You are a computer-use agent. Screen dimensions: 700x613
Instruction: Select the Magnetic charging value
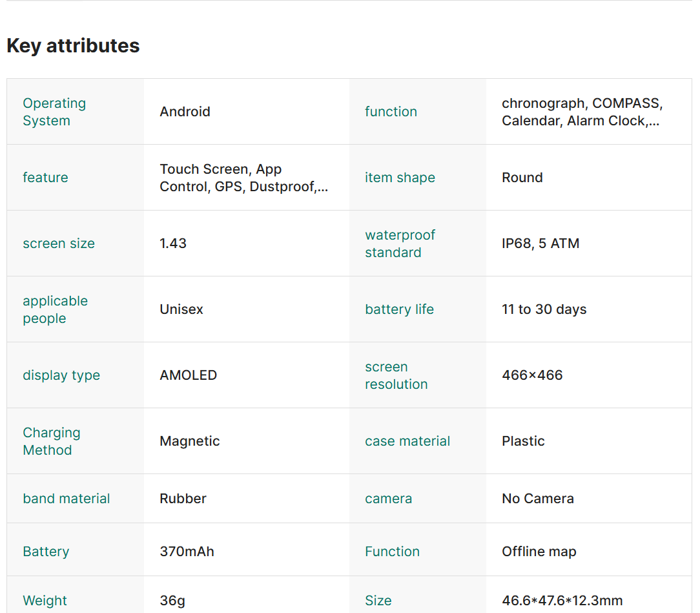coord(189,441)
